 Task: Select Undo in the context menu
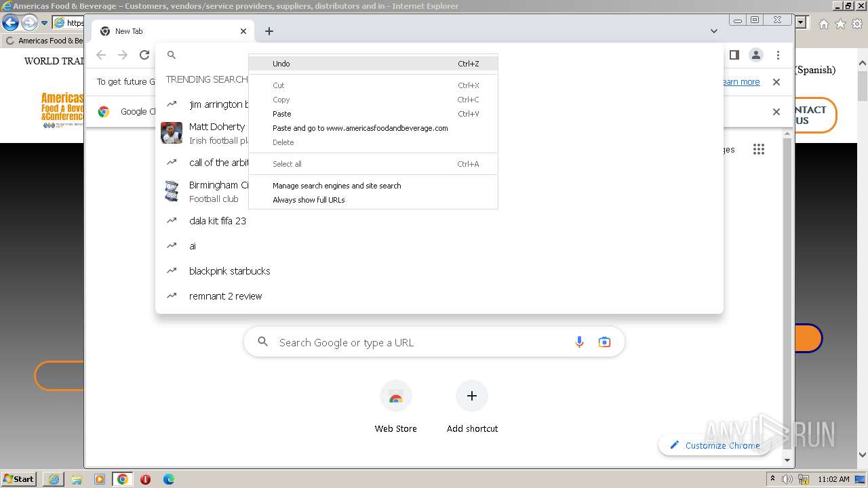coord(373,64)
